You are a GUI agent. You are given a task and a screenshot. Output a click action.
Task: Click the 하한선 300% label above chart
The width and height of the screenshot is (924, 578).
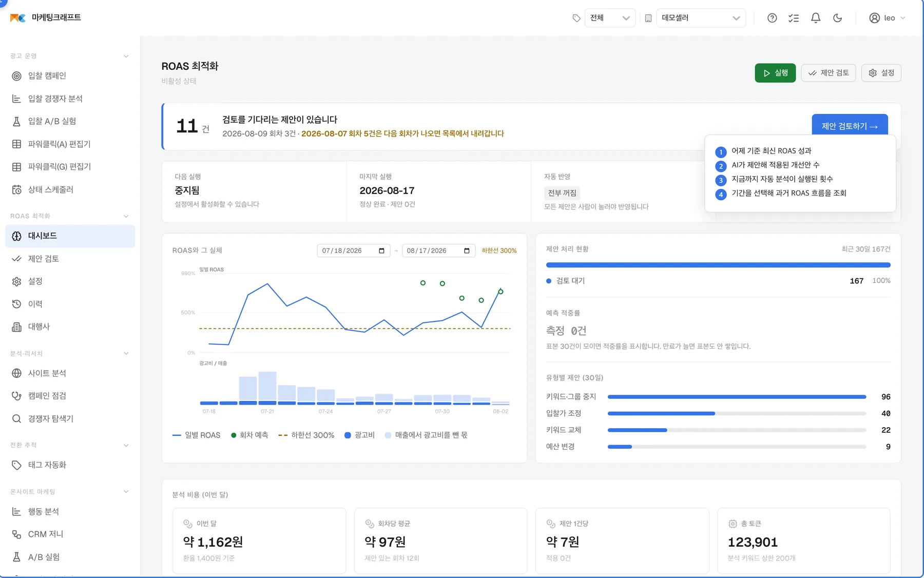coord(499,251)
